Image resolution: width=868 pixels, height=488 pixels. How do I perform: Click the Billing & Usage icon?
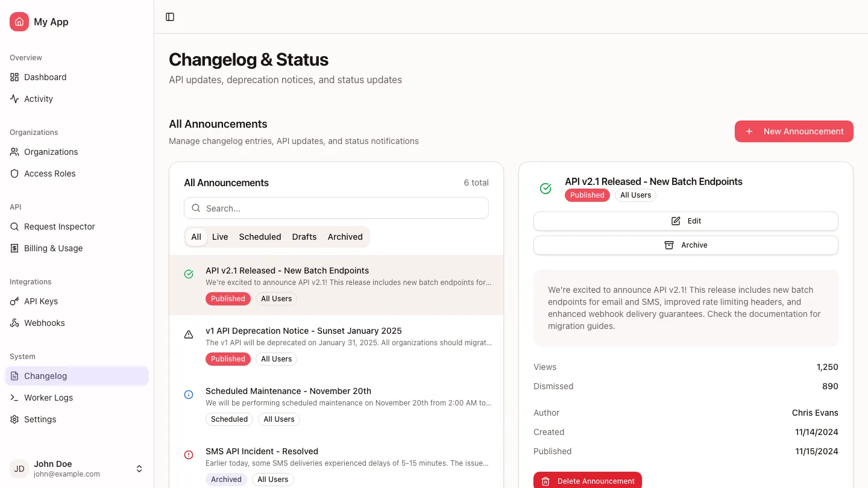click(x=14, y=248)
